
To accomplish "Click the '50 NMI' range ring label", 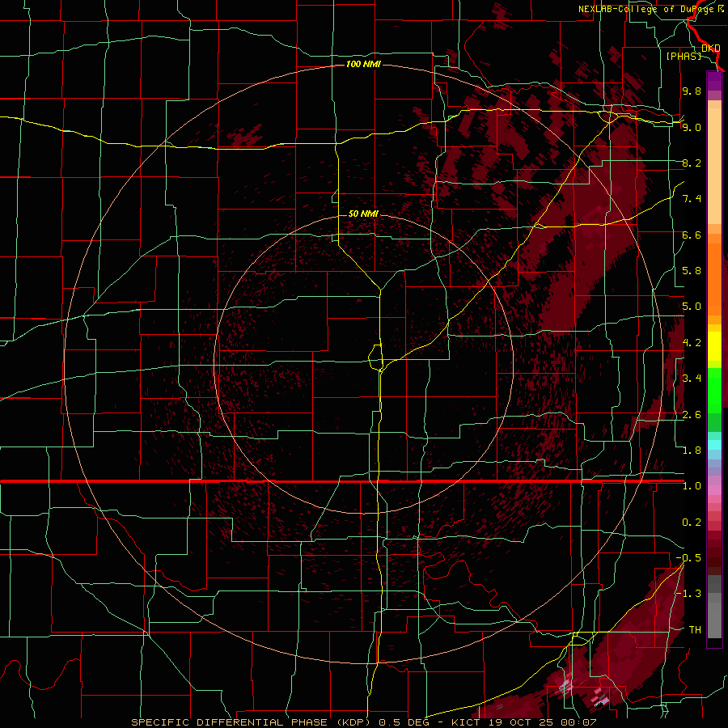I will click(x=363, y=214).
